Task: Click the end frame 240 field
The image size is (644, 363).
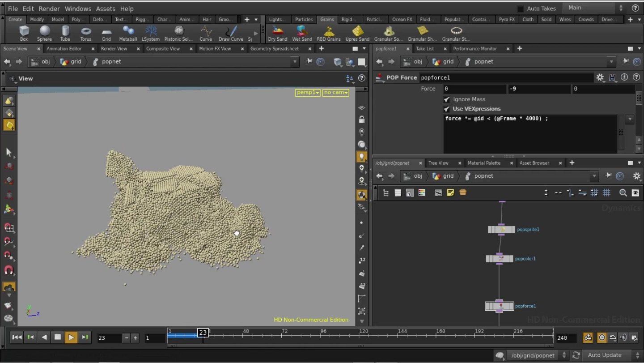Action: (x=566, y=338)
